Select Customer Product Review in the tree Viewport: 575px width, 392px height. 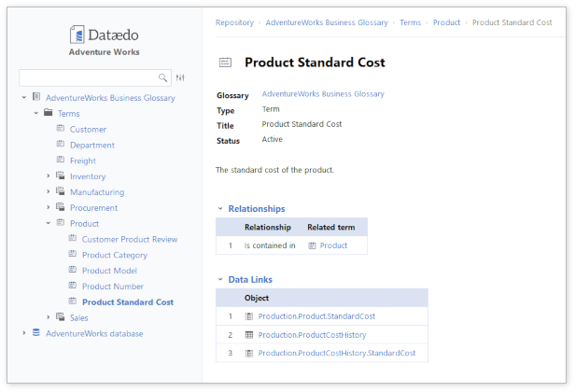130,240
